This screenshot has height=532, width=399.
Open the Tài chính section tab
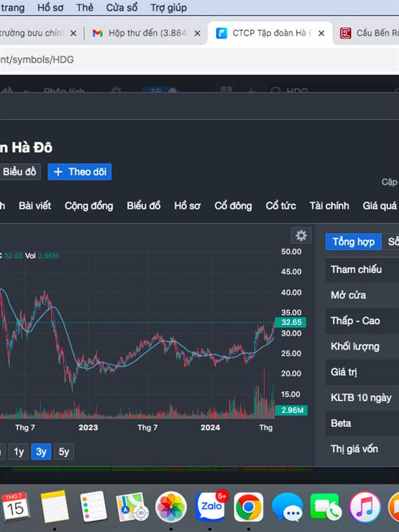pos(329,205)
